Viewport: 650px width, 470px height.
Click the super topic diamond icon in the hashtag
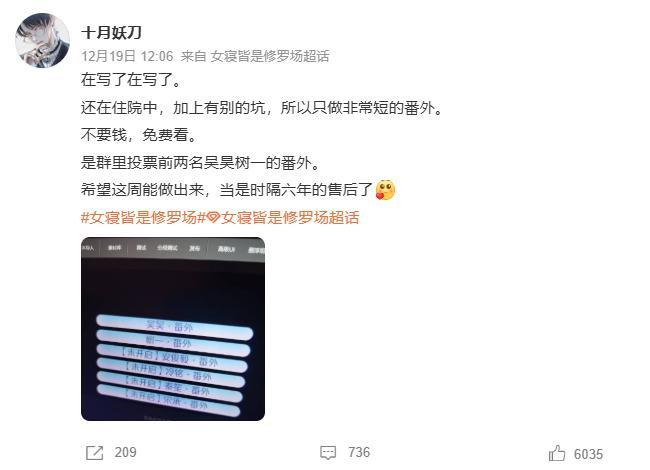(x=213, y=218)
